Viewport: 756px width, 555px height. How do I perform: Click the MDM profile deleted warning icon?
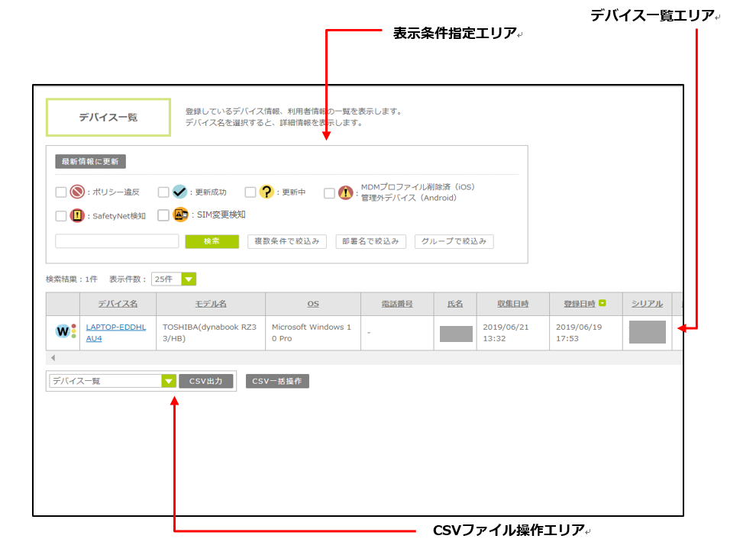click(345, 192)
